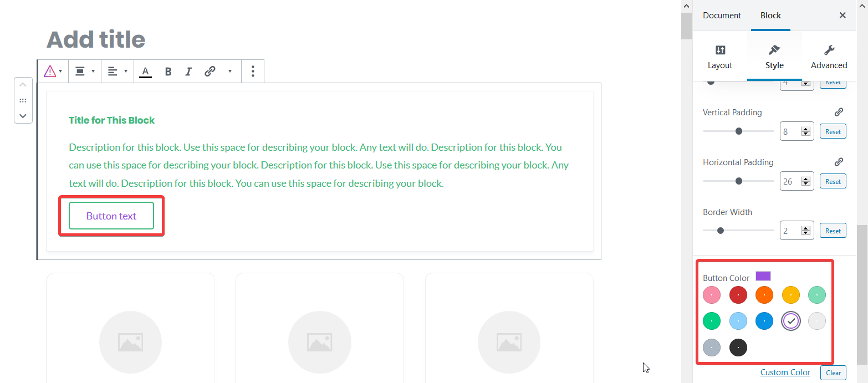Click the Vertical Padding value field
This screenshot has width=868, height=383.
tap(796, 132)
